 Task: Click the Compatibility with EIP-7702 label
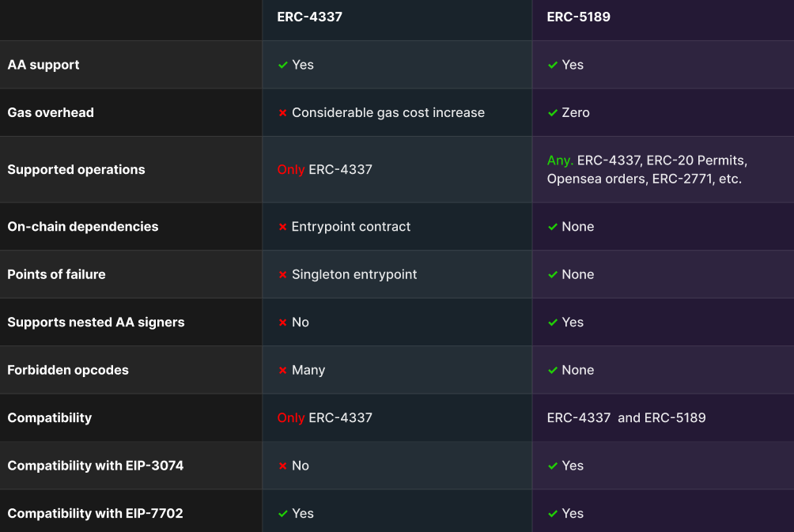click(95, 513)
